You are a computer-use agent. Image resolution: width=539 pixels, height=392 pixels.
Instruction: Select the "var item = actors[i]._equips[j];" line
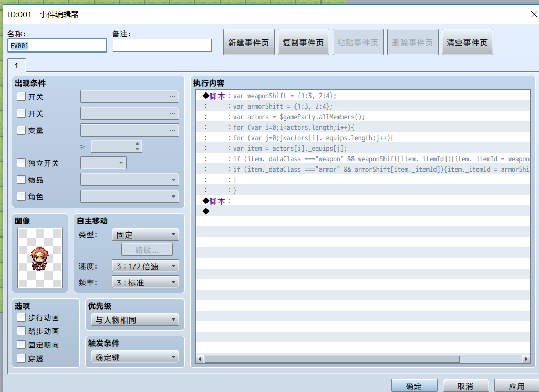(x=362, y=148)
